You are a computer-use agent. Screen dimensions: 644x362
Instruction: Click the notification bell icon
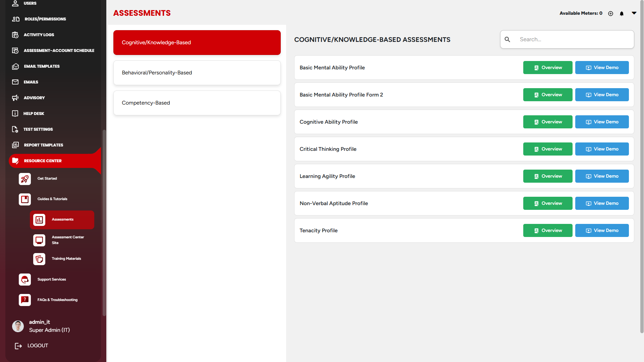[622, 13]
